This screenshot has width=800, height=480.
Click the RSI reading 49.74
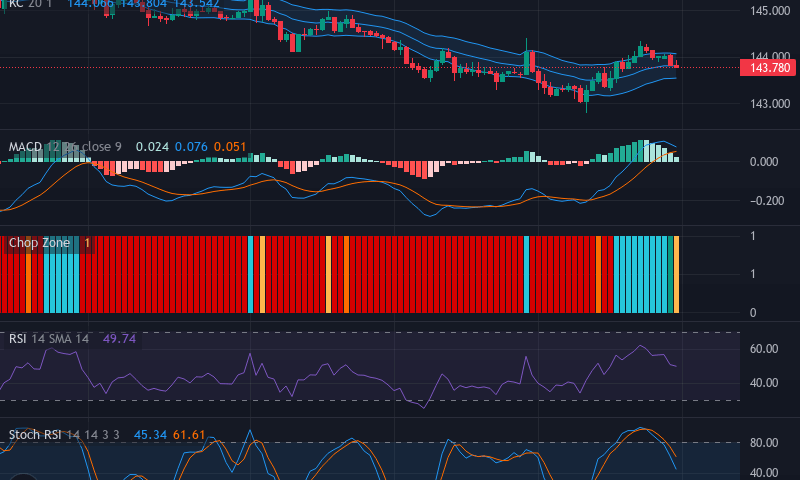point(119,339)
